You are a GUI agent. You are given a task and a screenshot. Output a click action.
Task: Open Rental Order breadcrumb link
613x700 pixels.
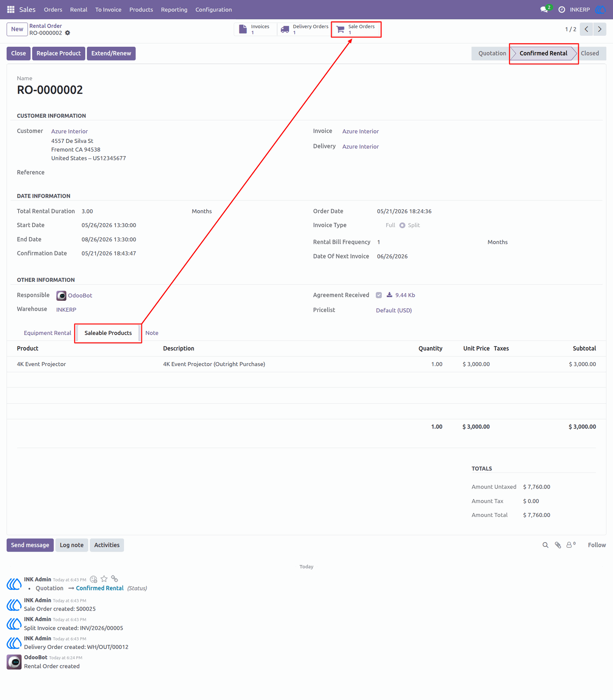tap(46, 26)
